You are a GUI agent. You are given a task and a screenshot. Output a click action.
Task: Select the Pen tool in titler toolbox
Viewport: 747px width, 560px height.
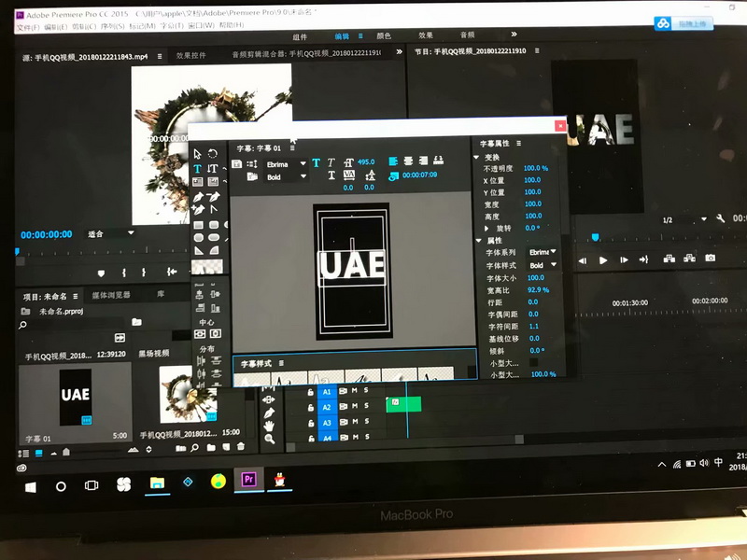(198, 196)
